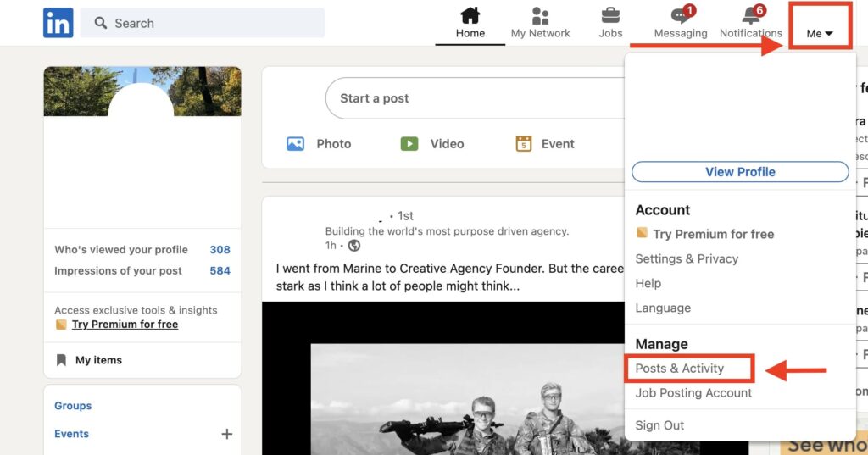Choose Sign Out from menu

(659, 425)
